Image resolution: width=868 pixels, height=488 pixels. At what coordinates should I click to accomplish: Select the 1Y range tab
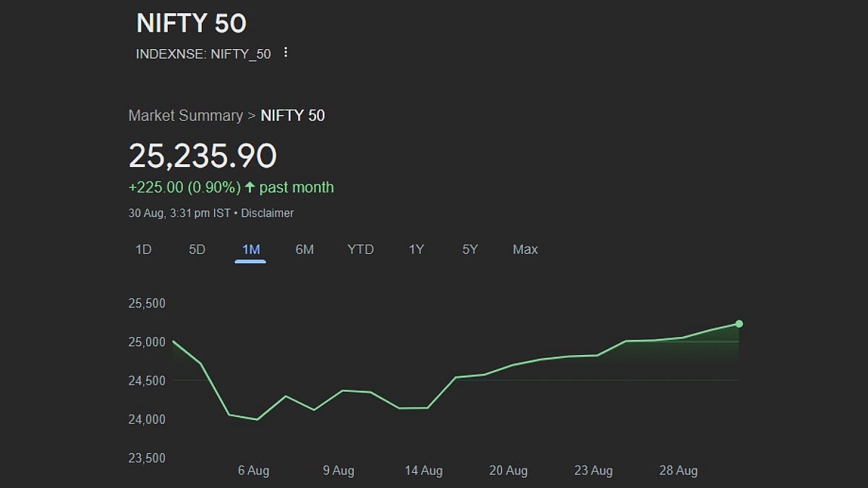coord(416,249)
